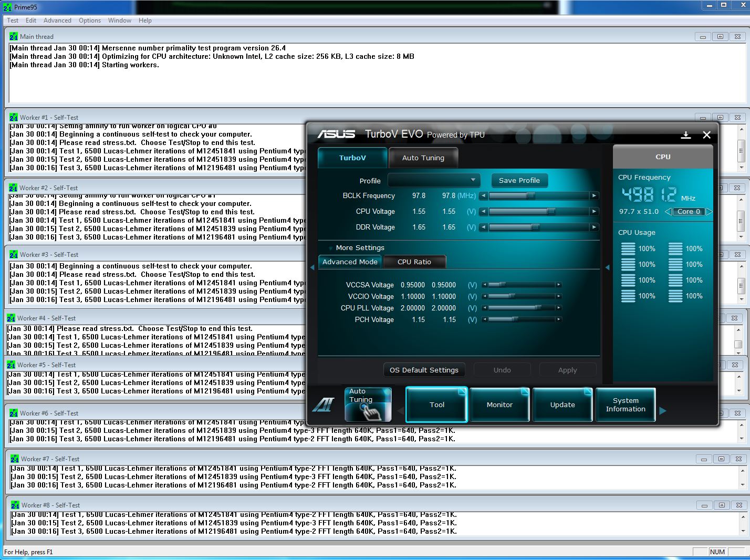Open the Tool module button

(437, 405)
